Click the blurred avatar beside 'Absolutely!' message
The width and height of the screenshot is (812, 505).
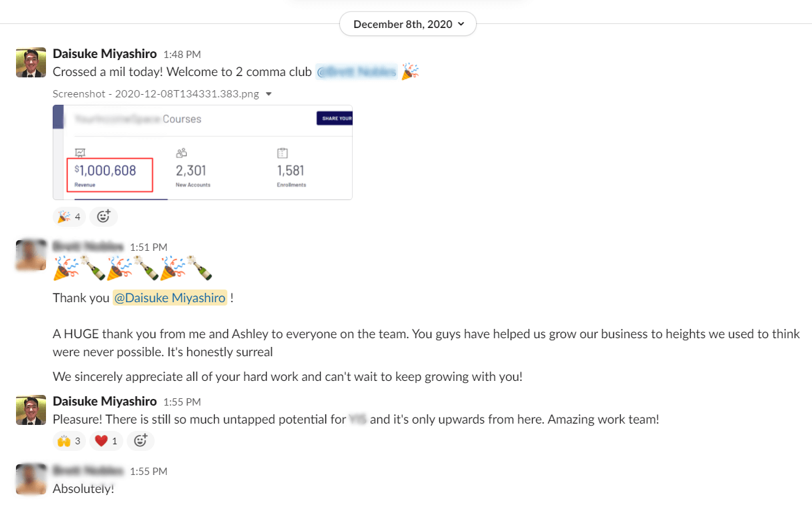coord(31,479)
